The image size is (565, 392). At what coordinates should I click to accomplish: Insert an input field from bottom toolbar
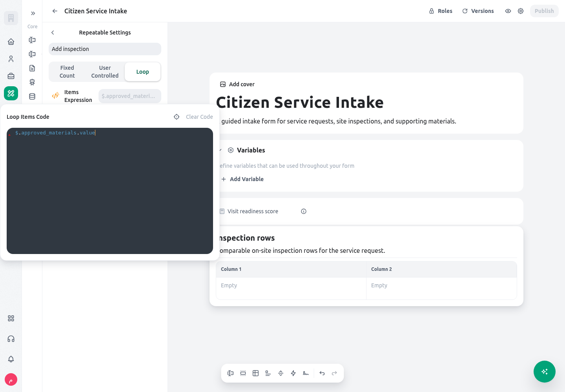[231, 373]
